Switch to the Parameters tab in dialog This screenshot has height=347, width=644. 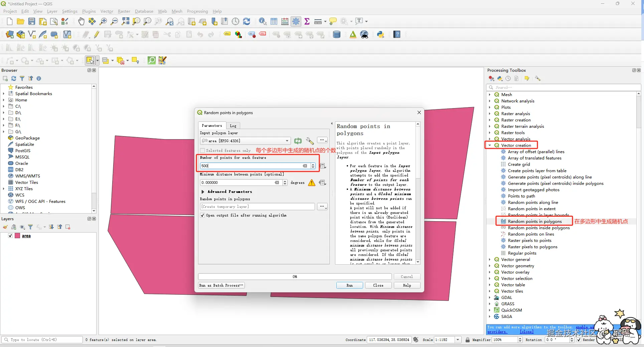(x=212, y=125)
